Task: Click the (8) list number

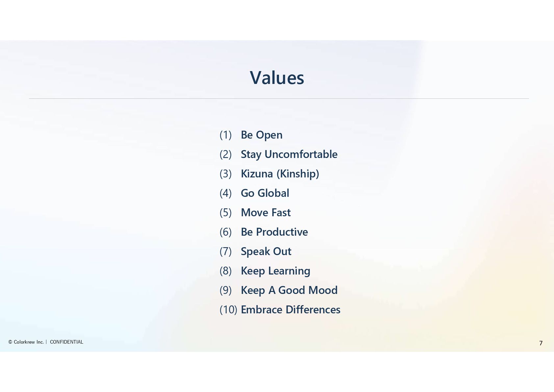Action: 225,271
